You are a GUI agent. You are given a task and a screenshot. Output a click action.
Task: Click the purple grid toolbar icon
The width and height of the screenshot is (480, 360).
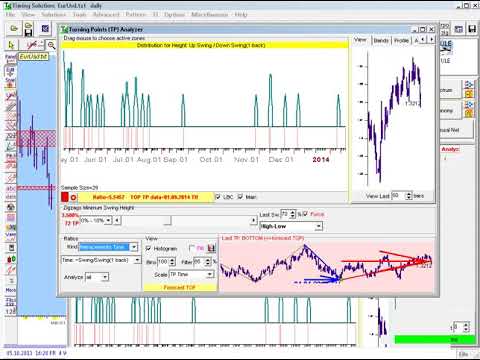(x=45, y=29)
